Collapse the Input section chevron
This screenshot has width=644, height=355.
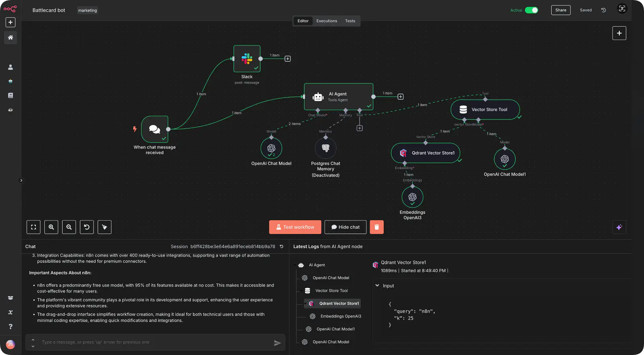point(377,286)
